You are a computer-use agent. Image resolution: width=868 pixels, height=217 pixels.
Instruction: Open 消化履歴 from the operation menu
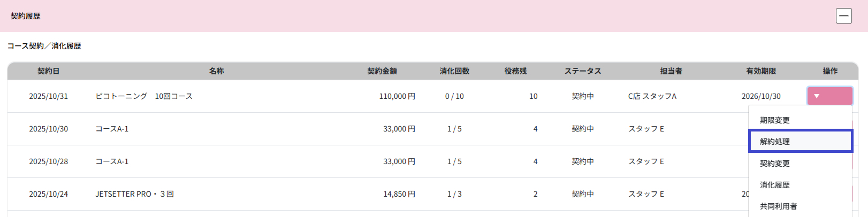pyautogui.click(x=774, y=185)
